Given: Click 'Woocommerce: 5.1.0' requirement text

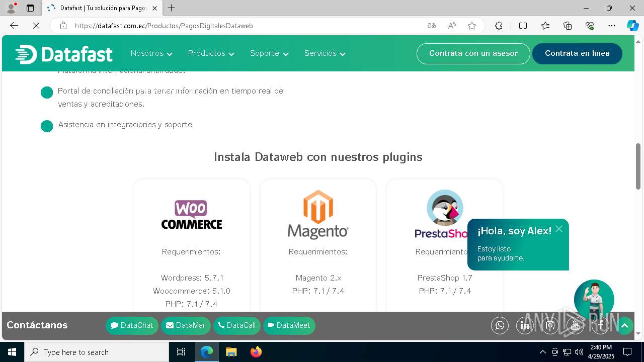Looking at the screenshot, I should pyautogui.click(x=192, y=291).
